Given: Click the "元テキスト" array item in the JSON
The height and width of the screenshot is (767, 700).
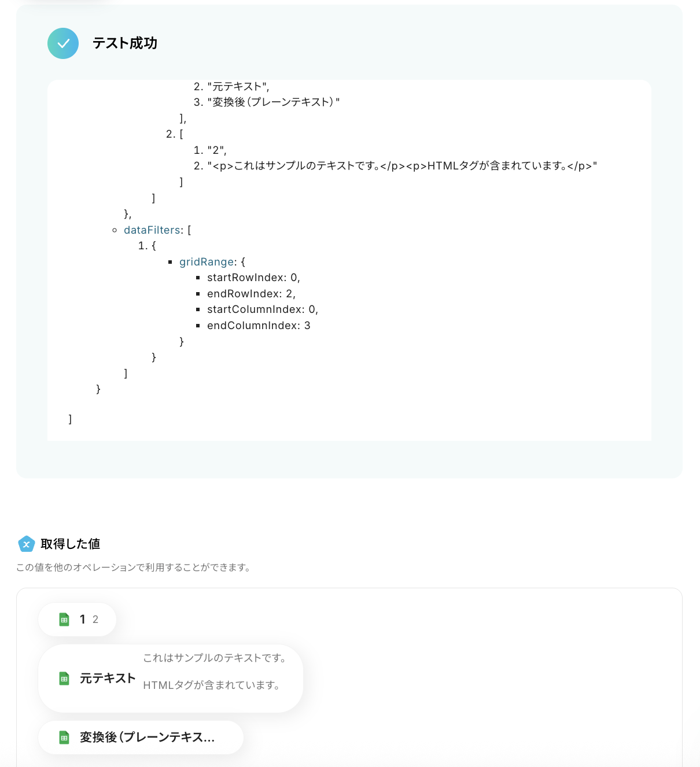Looking at the screenshot, I should (238, 87).
